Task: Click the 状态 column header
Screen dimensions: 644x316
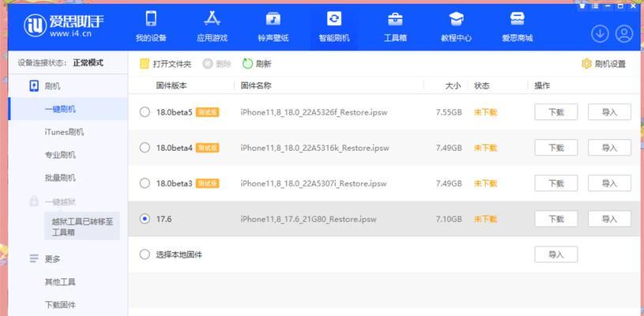Action: 482,86
